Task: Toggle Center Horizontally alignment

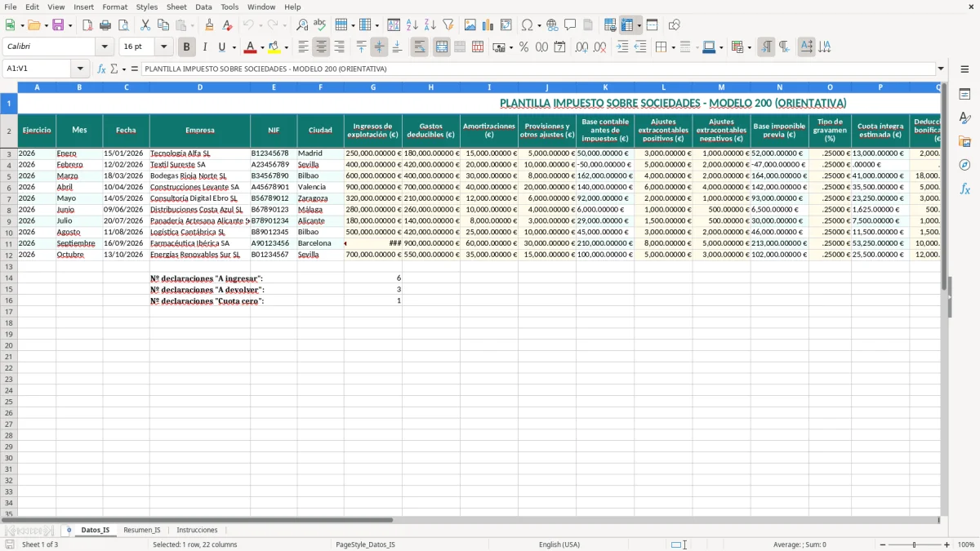Action: tap(321, 47)
